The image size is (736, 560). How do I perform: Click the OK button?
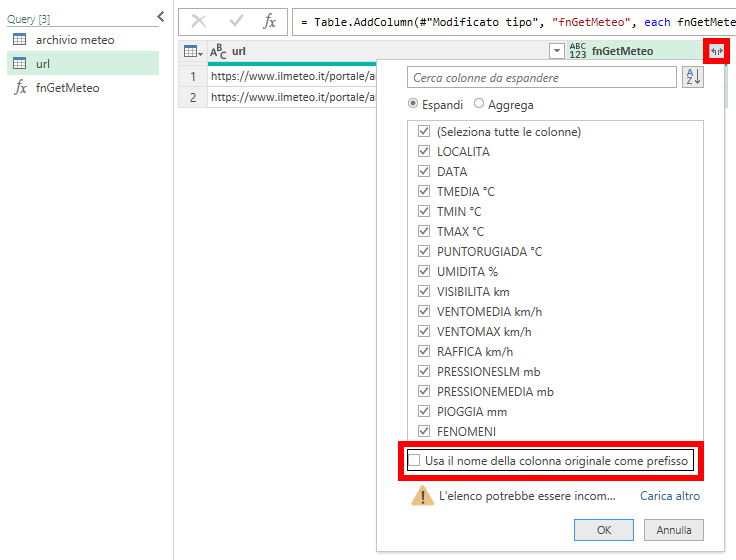[x=604, y=530]
